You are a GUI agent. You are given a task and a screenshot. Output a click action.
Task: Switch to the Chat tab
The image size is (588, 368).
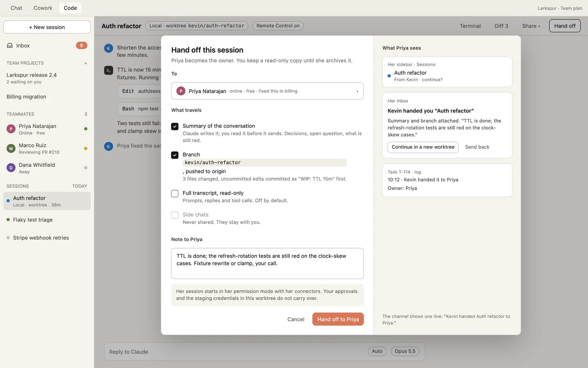(x=16, y=8)
